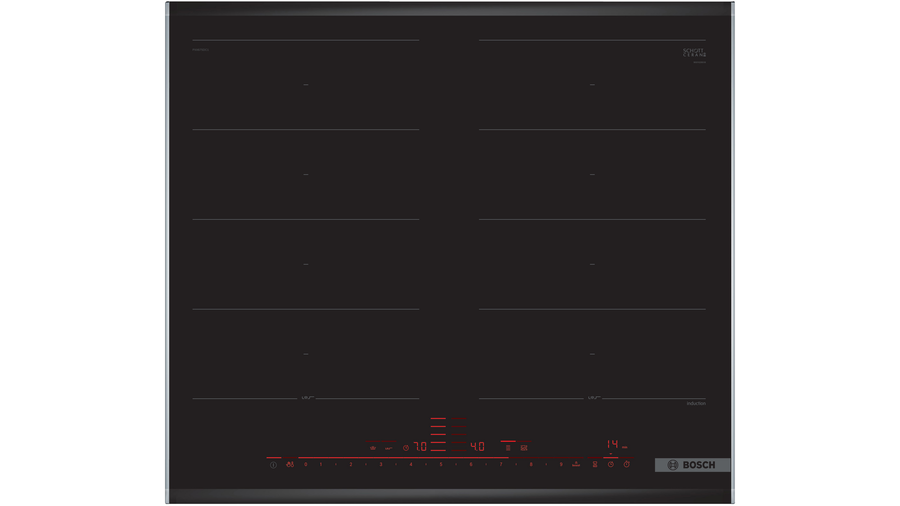Image resolution: width=900 pixels, height=506 pixels.
Task: Click the Bosch logo badge
Action: point(692,465)
